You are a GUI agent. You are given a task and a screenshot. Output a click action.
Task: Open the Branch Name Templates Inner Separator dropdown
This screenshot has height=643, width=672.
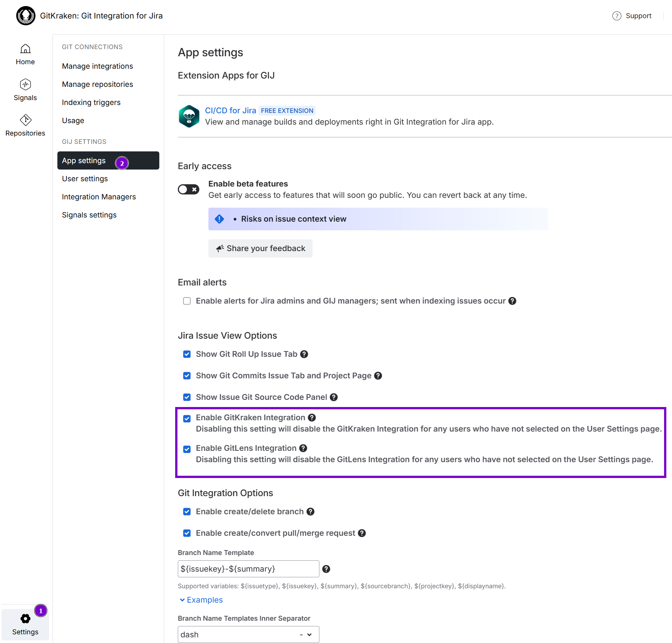(248, 634)
